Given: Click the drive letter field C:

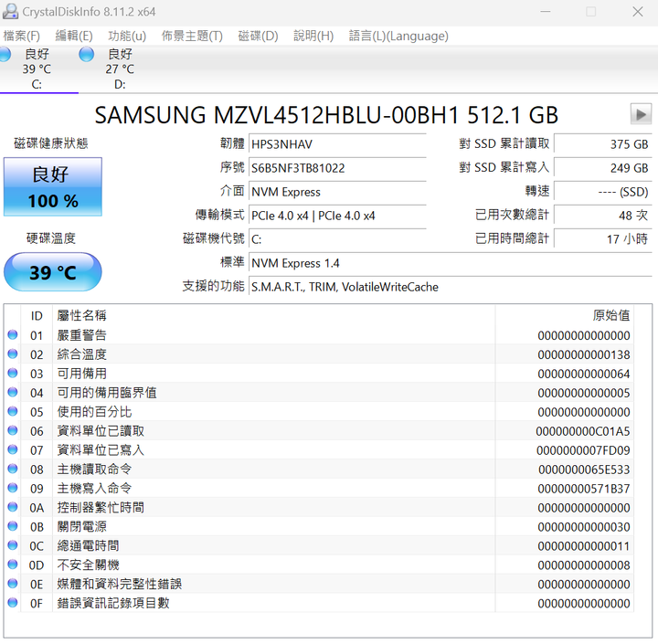Looking at the screenshot, I should click(338, 239).
